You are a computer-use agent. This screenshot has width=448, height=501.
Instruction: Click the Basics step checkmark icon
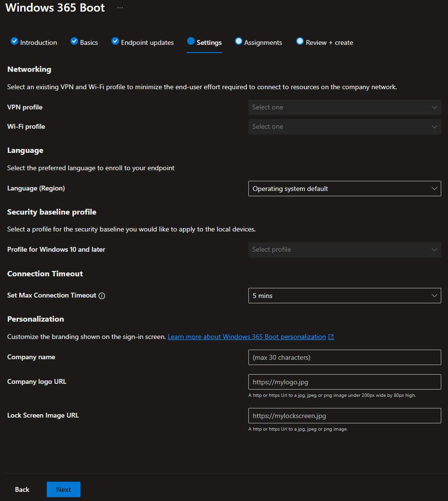(74, 41)
